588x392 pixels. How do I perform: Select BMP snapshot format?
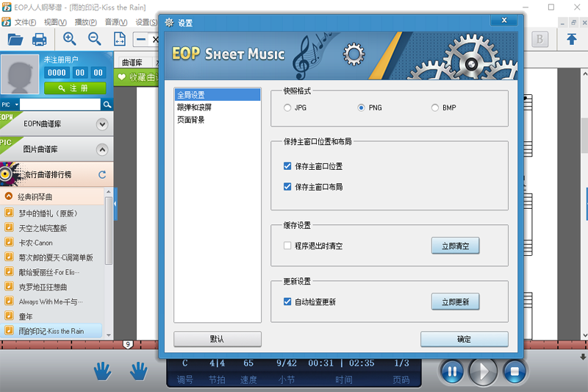(x=435, y=107)
